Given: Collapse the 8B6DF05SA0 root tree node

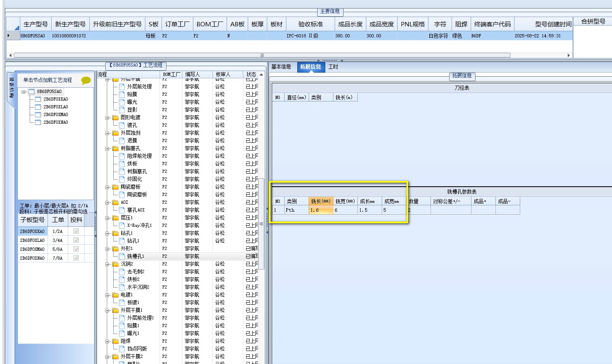Looking at the screenshot, I should point(24,92).
